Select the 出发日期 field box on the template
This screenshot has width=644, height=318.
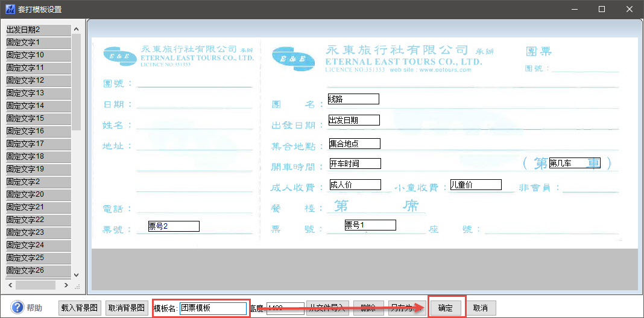tap(354, 120)
